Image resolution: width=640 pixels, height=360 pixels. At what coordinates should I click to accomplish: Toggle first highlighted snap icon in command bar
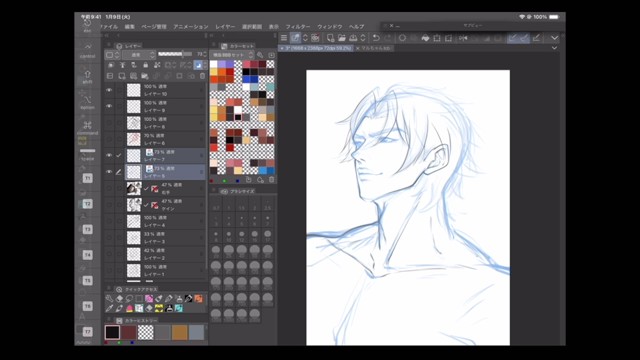[513, 38]
